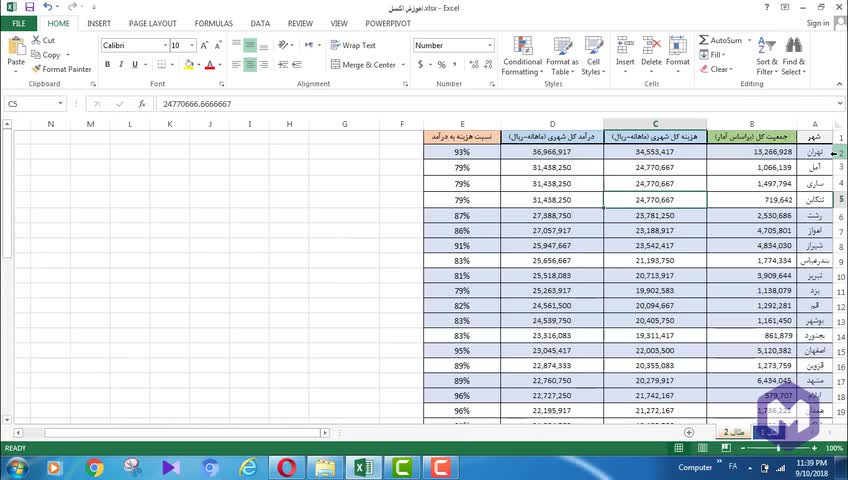Toggle middle vertical alignment
The image size is (848, 480).
coord(250,45)
